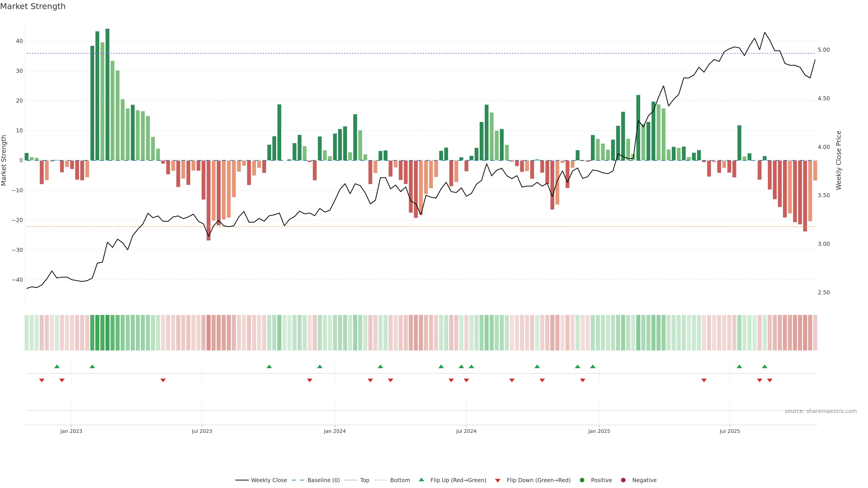Click the Weekly Close Price axis title
Viewport: 868px width, 488px height.
click(839, 160)
